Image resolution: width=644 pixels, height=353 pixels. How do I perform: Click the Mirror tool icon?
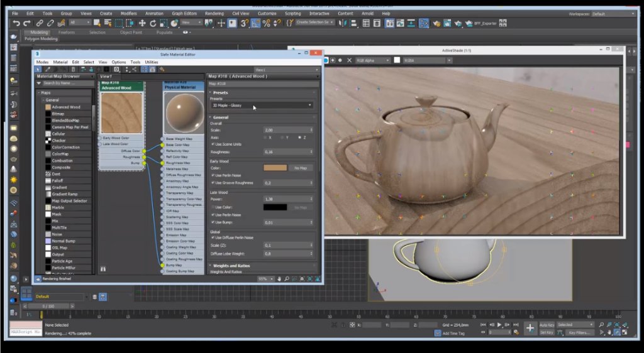342,23
